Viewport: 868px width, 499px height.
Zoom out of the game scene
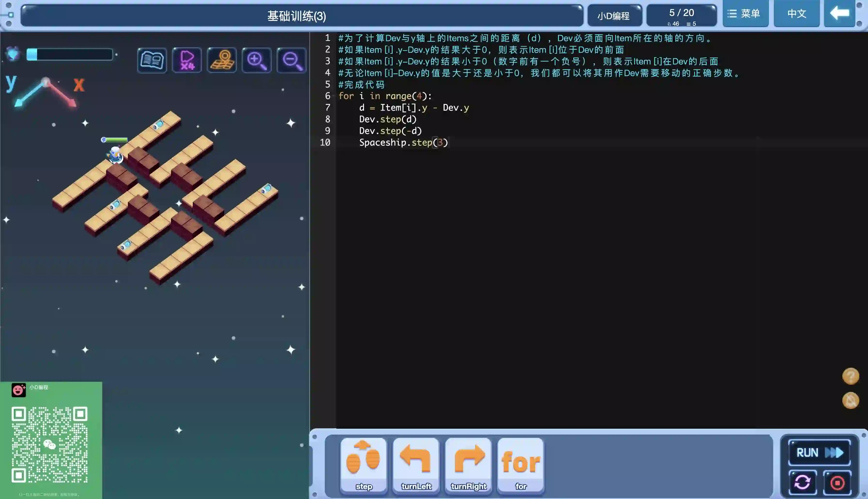pos(292,60)
